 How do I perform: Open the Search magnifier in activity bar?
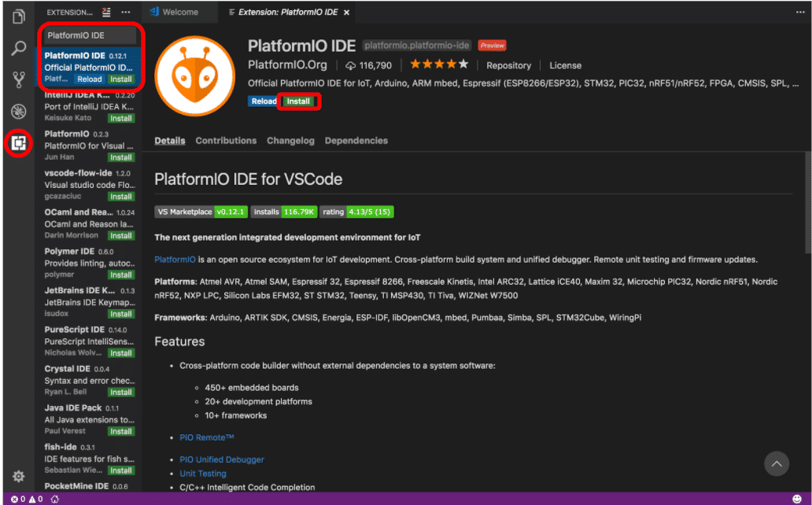(19, 48)
